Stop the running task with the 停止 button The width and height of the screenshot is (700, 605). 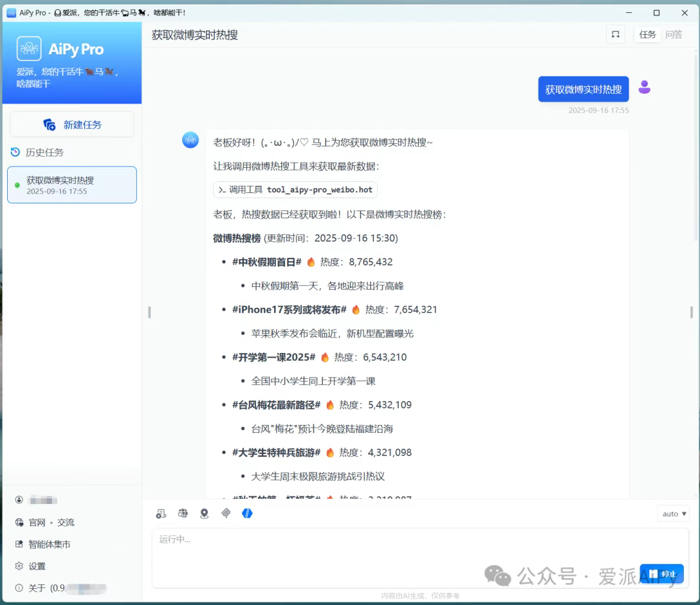tap(662, 574)
